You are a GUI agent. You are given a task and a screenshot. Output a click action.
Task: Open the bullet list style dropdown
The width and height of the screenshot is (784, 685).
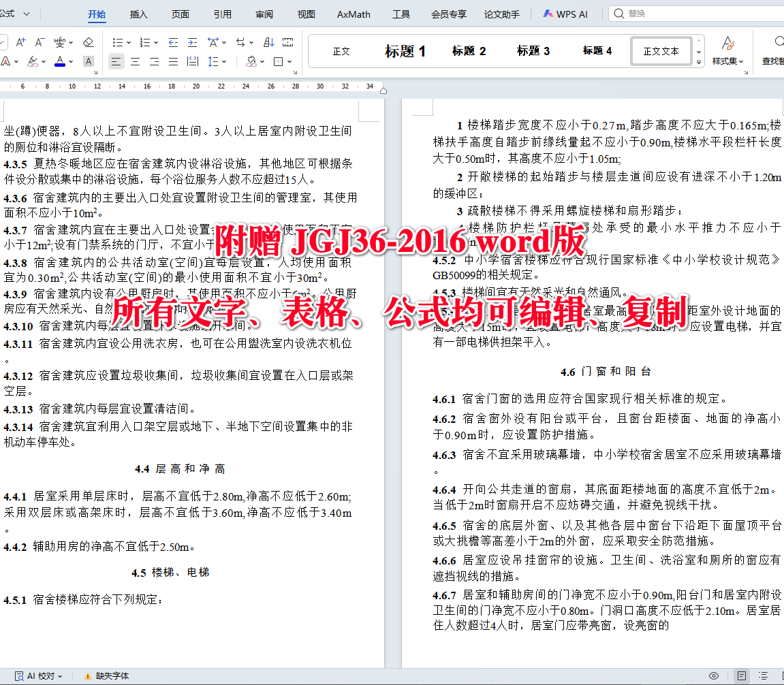pos(129,42)
